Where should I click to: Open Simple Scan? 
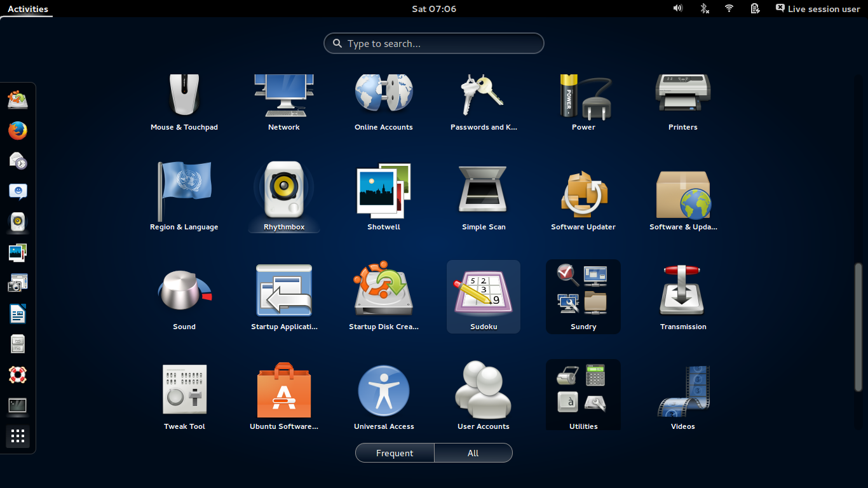tap(484, 196)
